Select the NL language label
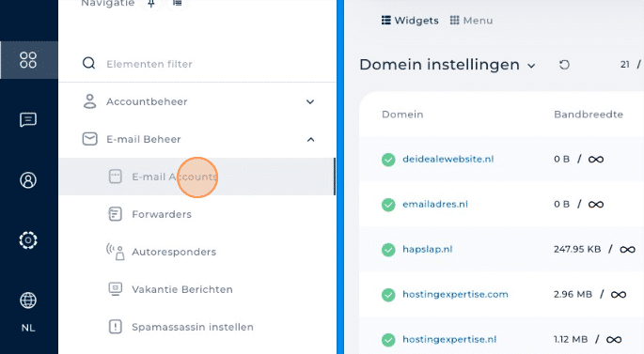 28,328
